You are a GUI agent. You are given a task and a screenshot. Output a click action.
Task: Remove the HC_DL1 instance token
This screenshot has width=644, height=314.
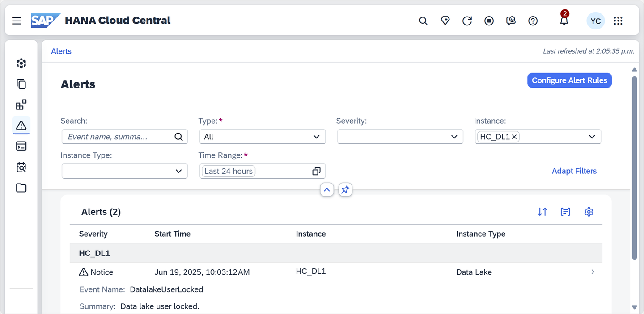[x=515, y=137]
